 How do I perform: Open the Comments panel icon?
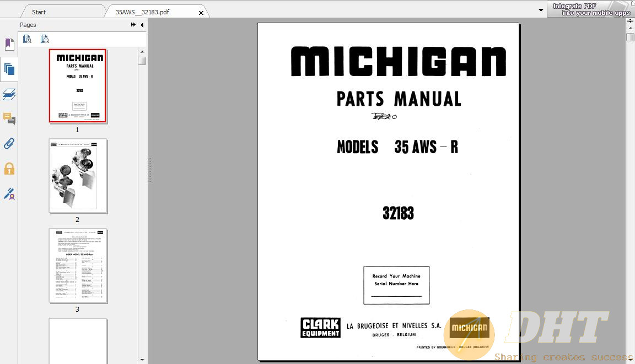(x=9, y=119)
